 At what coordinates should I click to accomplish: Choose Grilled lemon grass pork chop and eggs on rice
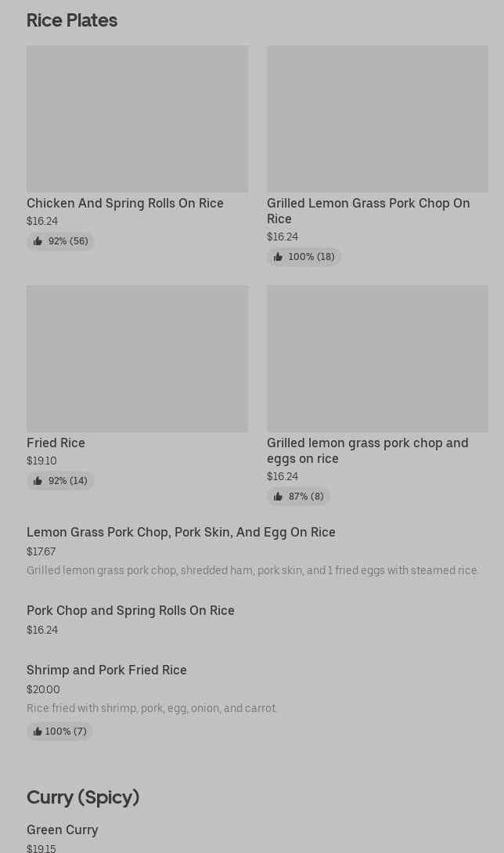(x=367, y=450)
